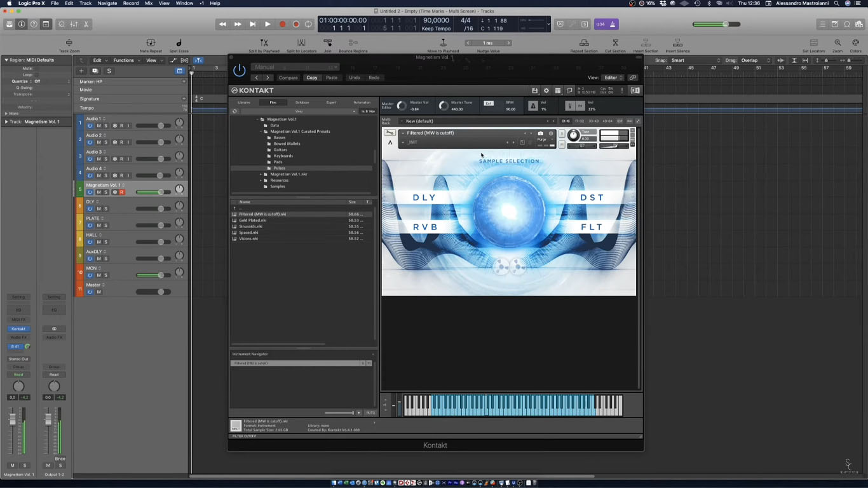
Task: Solo the DLY track
Action: point(105,208)
